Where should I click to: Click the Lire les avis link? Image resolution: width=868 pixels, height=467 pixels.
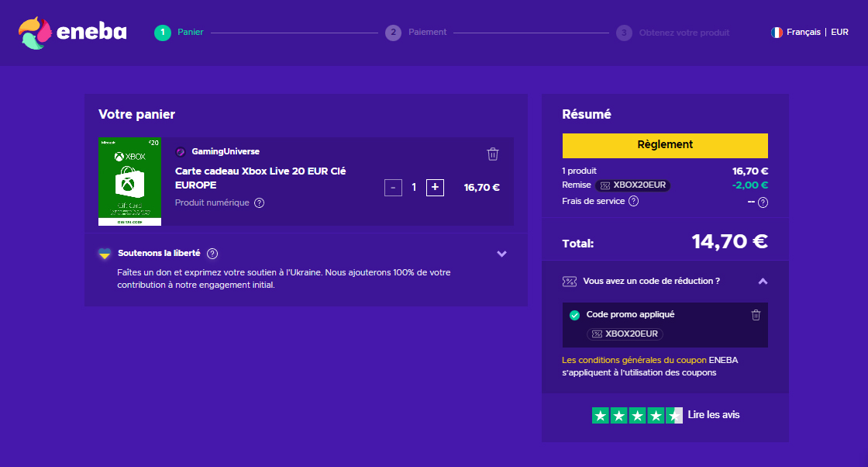714,415
